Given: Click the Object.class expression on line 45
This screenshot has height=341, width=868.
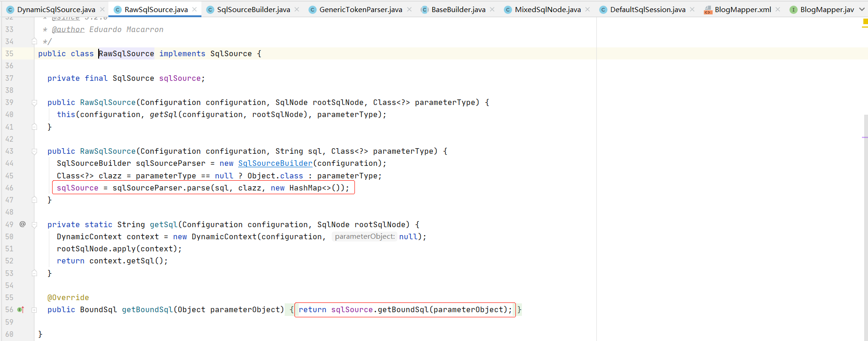Looking at the screenshot, I should click(275, 176).
